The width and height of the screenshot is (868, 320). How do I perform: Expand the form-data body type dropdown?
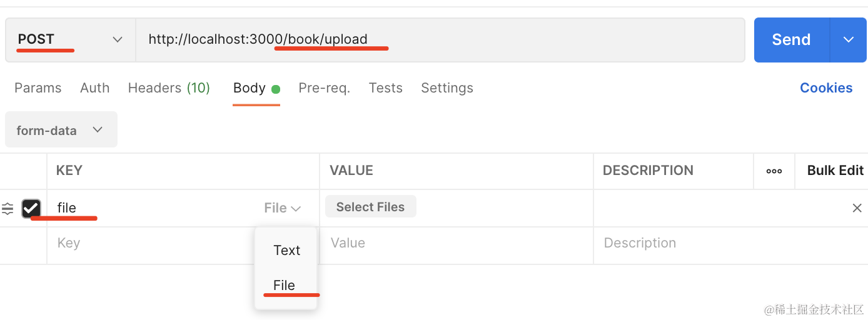pos(61,130)
